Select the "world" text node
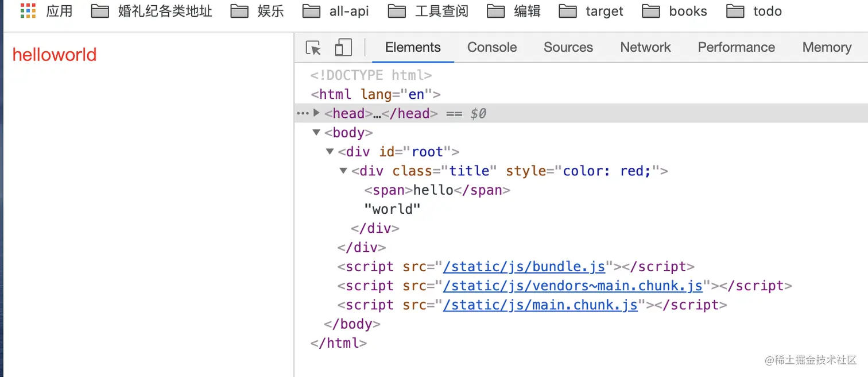 click(x=392, y=209)
